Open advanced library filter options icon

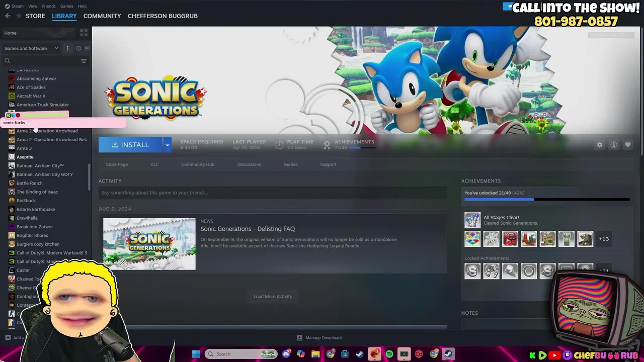[84, 61]
